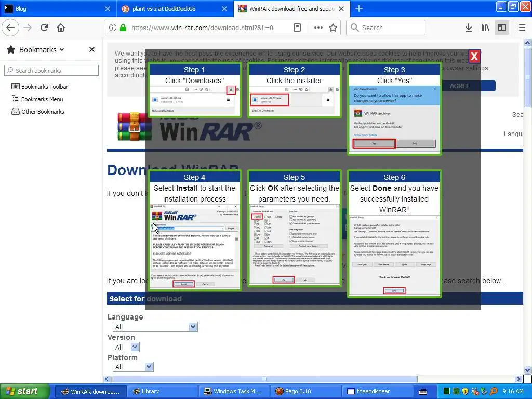Switch to Pego 0.10 taskbar item
Viewport: 532px width, 399px height.
coord(305,391)
